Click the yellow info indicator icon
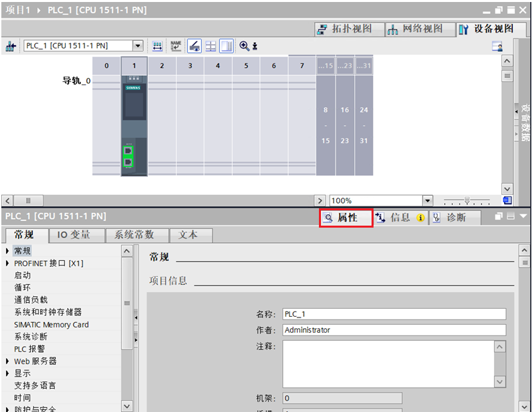The width and height of the screenshot is (532, 412). point(420,218)
